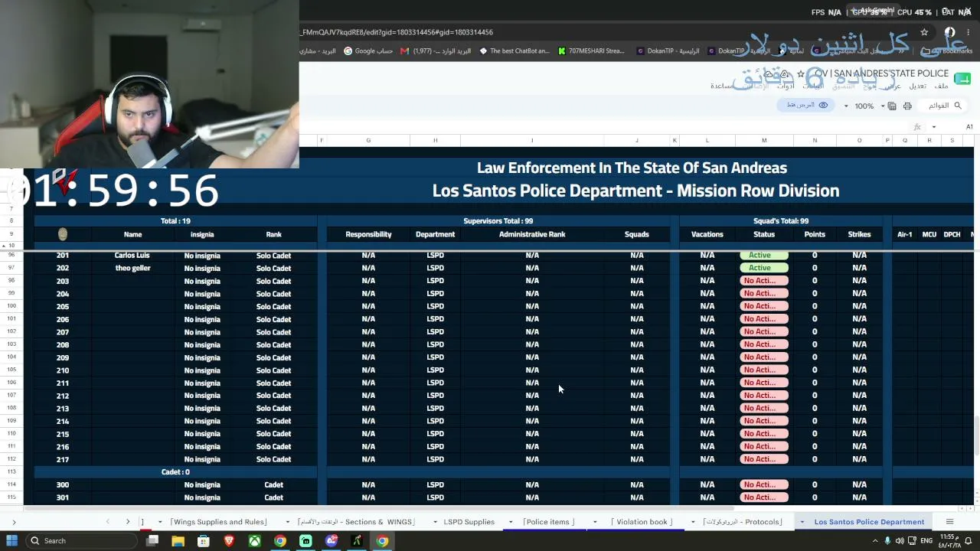980x551 pixels.
Task: Select the Carlos Luis name cell
Action: click(132, 256)
